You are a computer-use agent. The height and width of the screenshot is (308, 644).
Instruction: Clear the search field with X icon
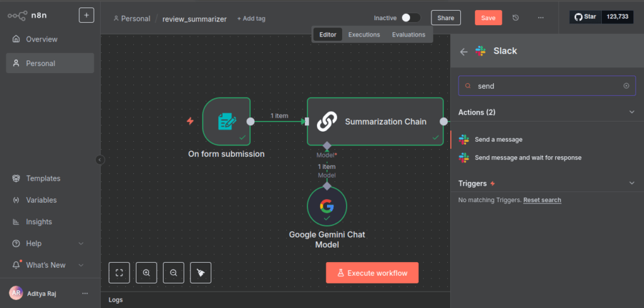[x=626, y=86]
